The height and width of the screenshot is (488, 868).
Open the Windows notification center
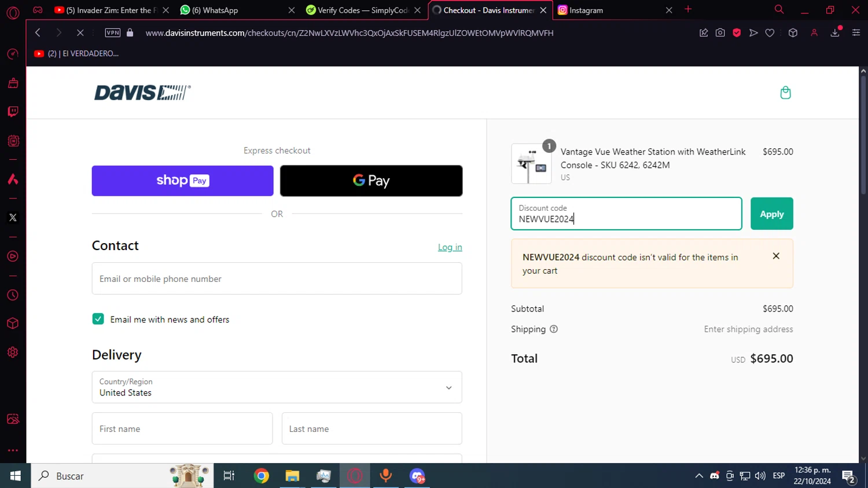click(x=849, y=476)
